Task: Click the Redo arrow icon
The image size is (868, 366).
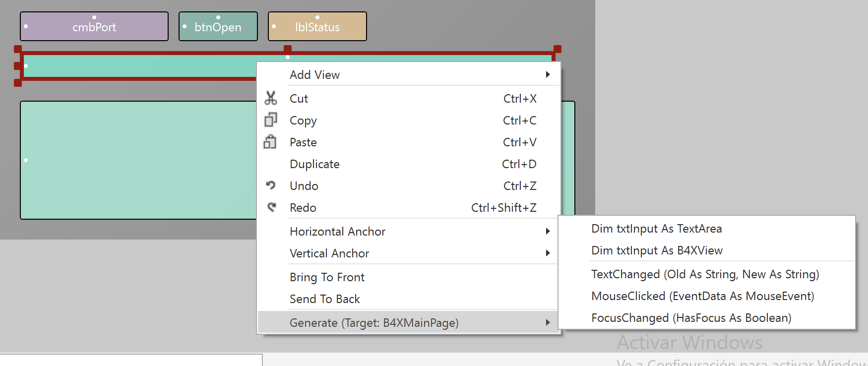Action: coord(271,207)
